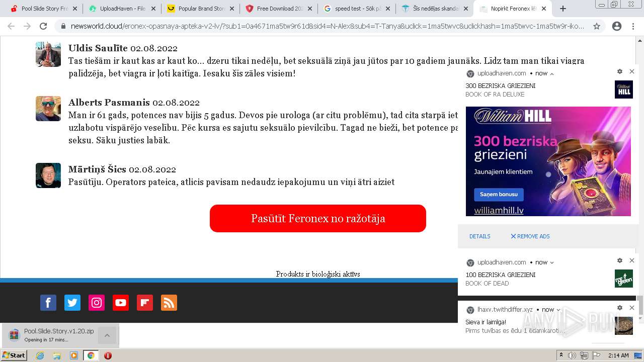Open the Chrome profile avatar
The height and width of the screenshot is (362, 644).
coord(617,26)
